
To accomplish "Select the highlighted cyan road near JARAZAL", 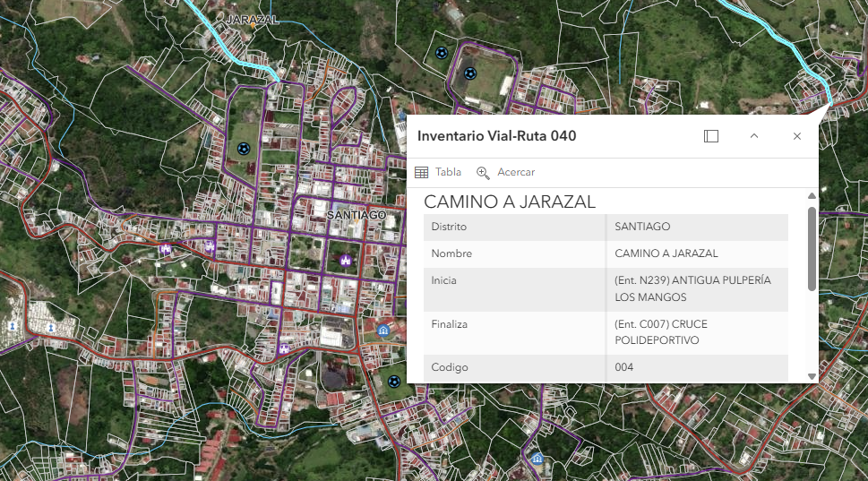I will 232,51.
